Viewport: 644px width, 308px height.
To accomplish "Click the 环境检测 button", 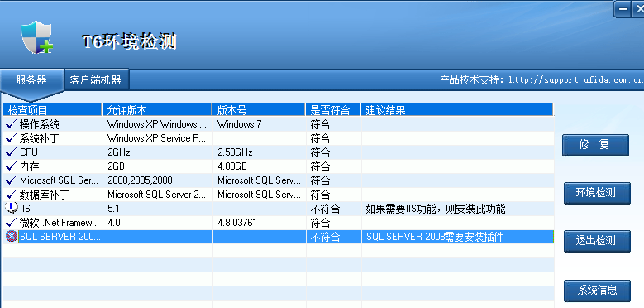I will 597,193.
